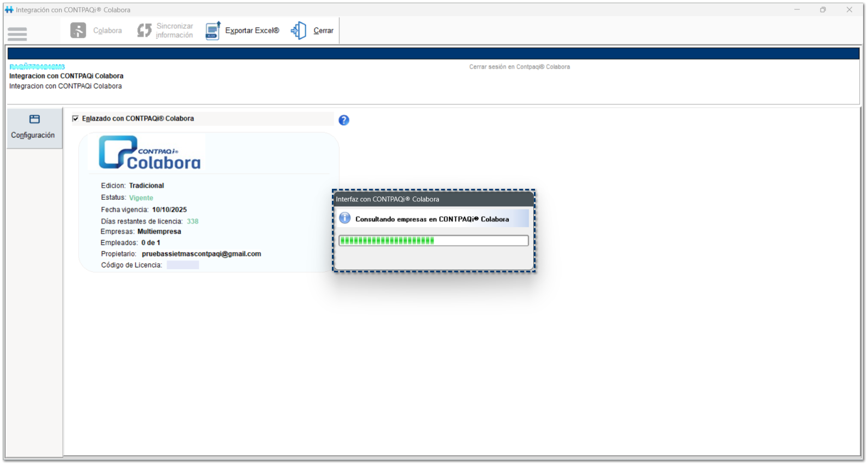Click the Exportar Excel toolbar icon

click(213, 31)
